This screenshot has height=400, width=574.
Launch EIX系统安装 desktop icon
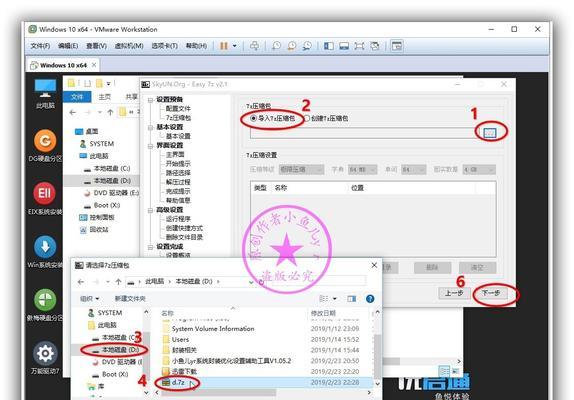45,198
